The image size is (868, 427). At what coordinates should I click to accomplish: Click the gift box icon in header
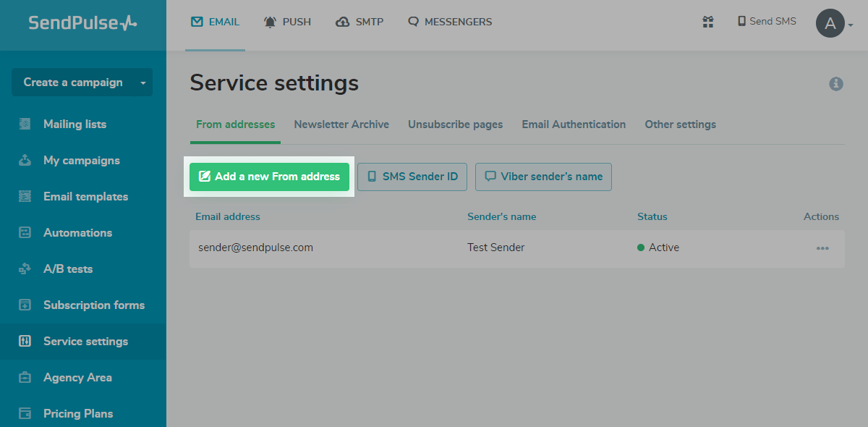click(708, 22)
